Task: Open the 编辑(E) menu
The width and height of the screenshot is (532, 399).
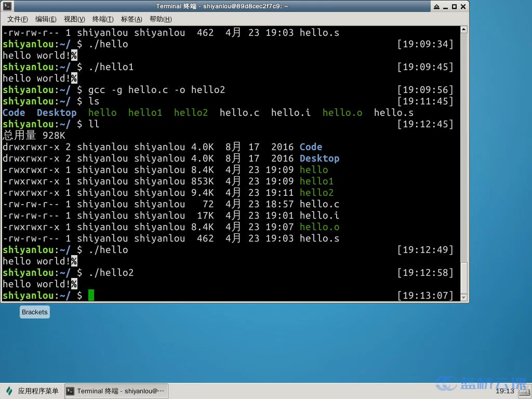Action: 46,19
